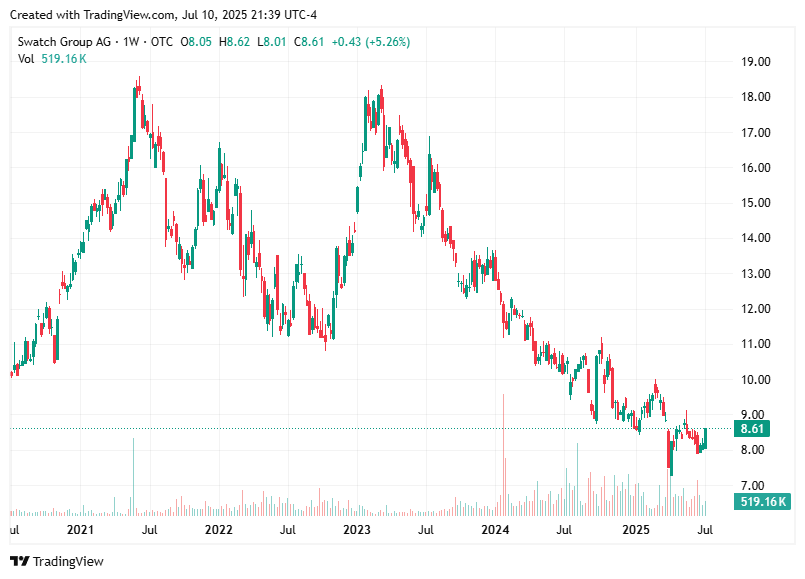Click the 10.00 price axis label
The height and width of the screenshot is (579, 805).
756,380
